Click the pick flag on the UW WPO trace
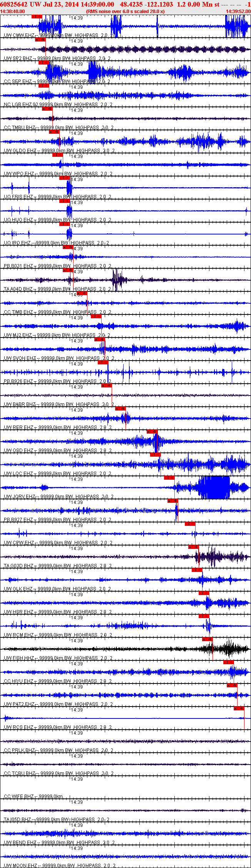This screenshot has width=251, height=868. 57,155
